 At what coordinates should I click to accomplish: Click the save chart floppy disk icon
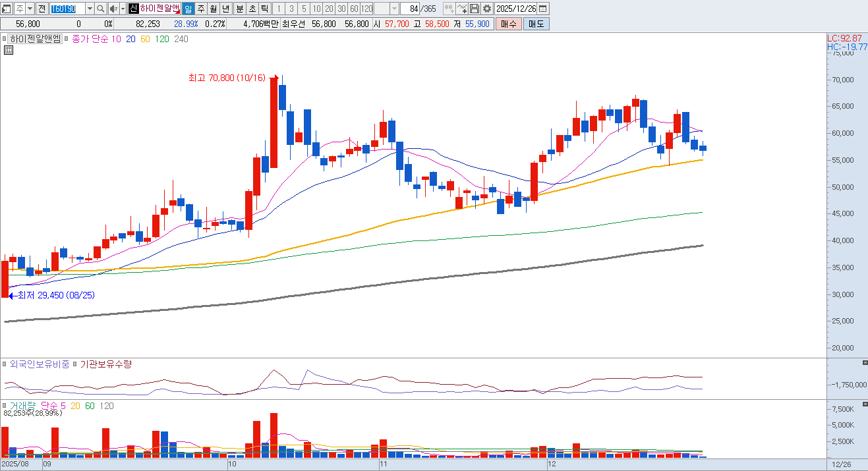[x=475, y=9]
